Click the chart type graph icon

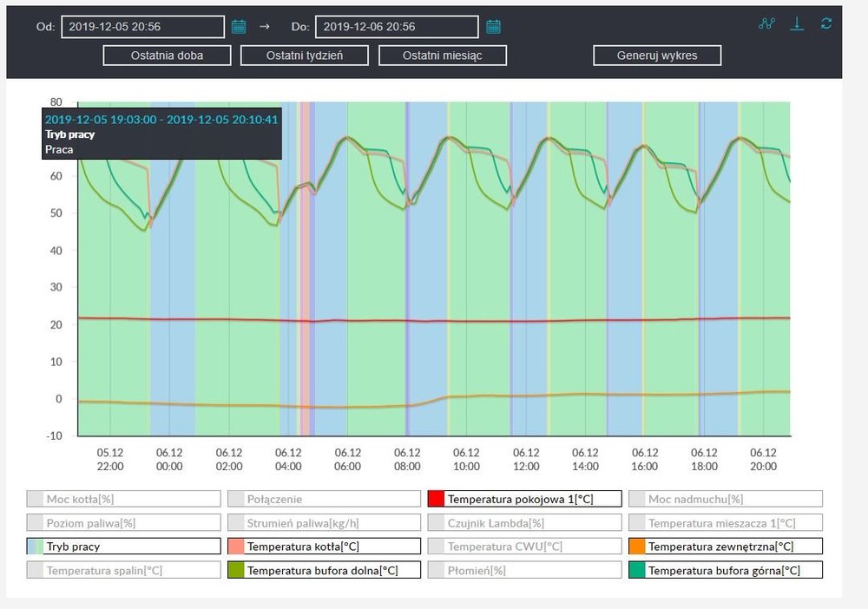pyautogui.click(x=766, y=23)
